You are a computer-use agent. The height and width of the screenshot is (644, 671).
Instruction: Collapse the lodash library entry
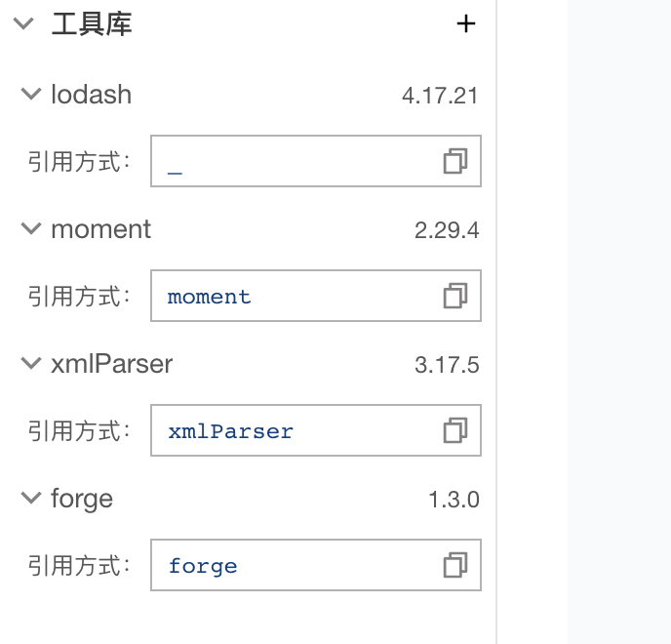(x=31, y=94)
